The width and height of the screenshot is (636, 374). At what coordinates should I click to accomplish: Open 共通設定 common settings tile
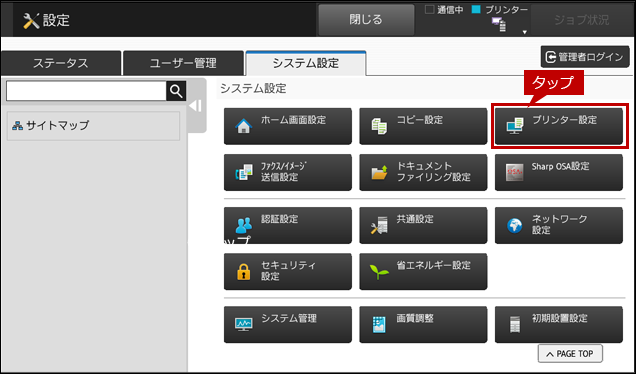tap(423, 226)
